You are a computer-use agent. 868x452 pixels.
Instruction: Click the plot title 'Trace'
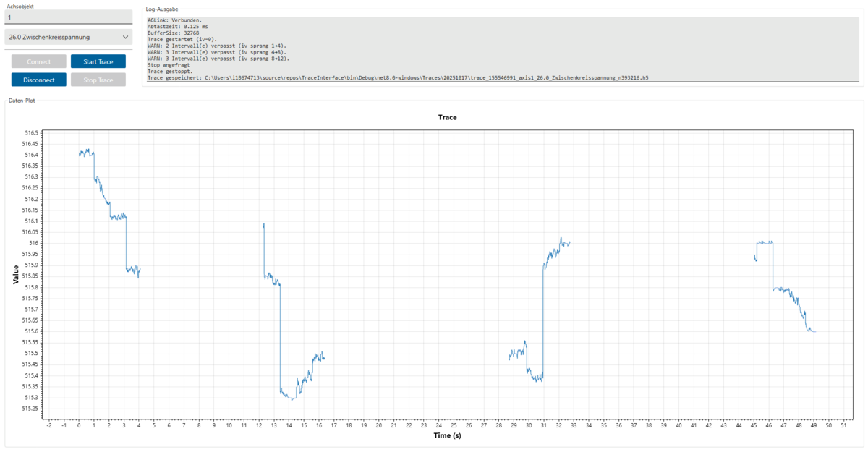click(x=447, y=117)
